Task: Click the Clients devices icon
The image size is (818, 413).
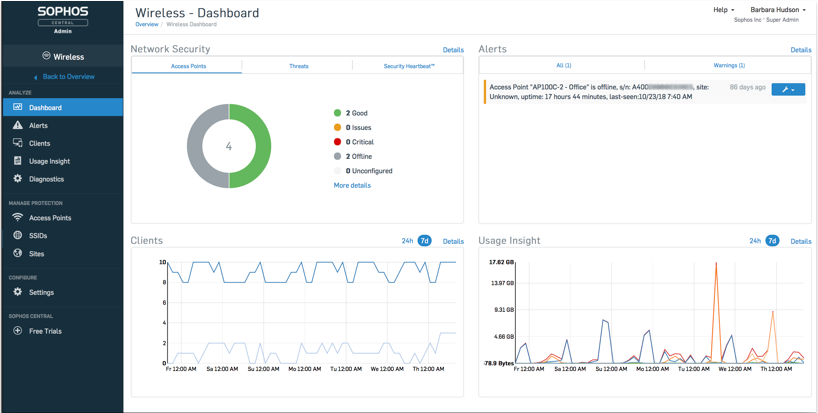Action: (x=18, y=143)
